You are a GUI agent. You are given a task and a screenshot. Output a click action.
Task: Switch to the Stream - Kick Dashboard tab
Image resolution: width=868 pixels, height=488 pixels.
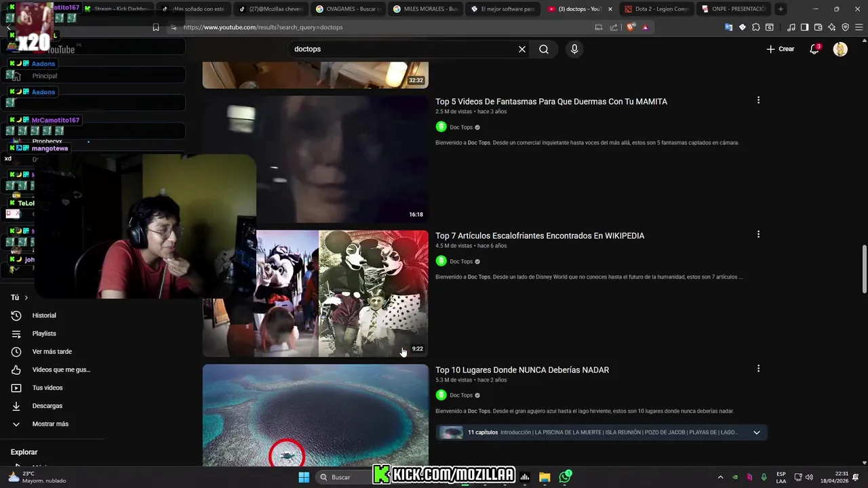(x=117, y=9)
